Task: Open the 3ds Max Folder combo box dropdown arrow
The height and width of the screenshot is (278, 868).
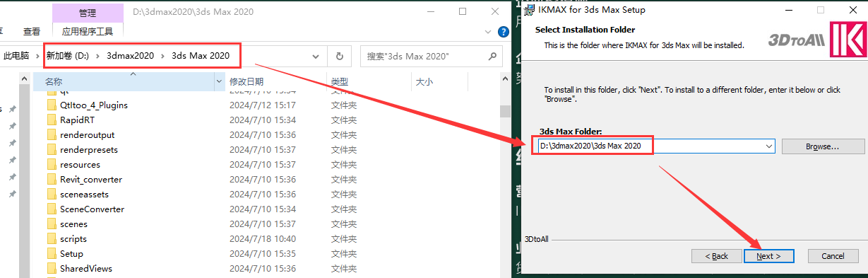Action: [768, 146]
